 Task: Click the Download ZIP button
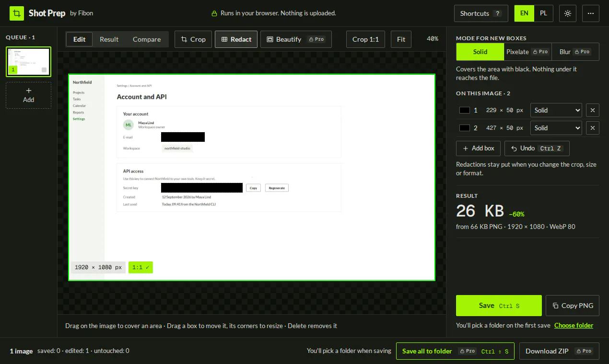coord(559,351)
